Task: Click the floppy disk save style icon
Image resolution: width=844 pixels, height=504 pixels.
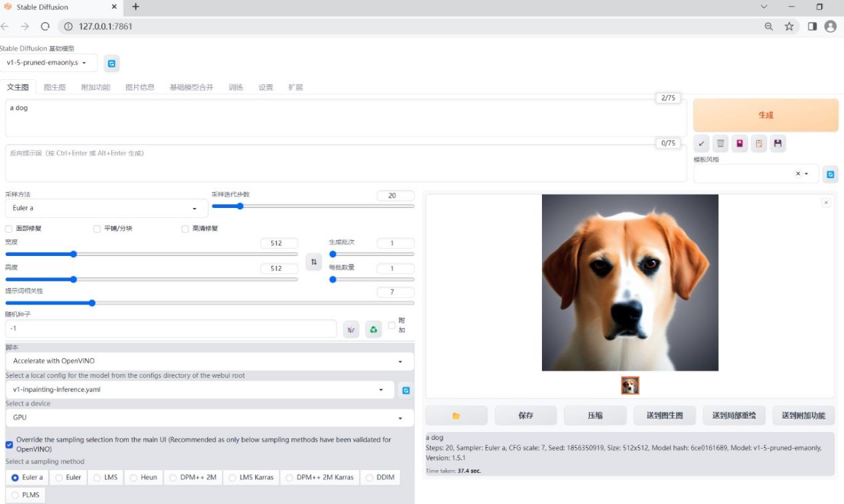Action: point(777,143)
